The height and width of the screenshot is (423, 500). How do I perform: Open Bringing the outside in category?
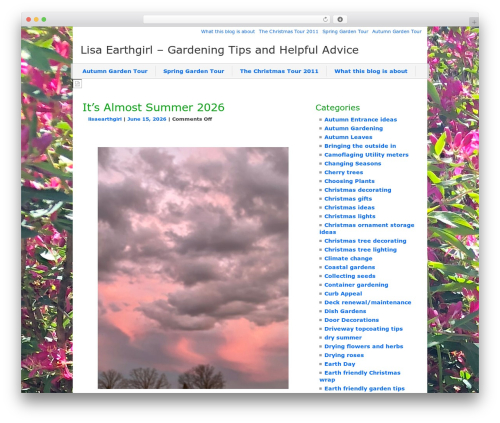[x=360, y=146]
